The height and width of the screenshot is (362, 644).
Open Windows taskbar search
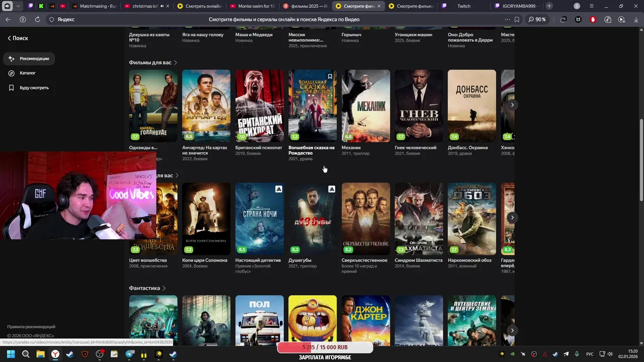pos(26,354)
